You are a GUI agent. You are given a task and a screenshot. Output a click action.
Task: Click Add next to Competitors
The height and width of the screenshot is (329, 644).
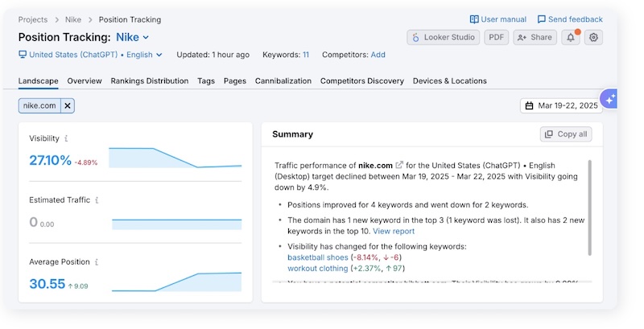click(378, 55)
